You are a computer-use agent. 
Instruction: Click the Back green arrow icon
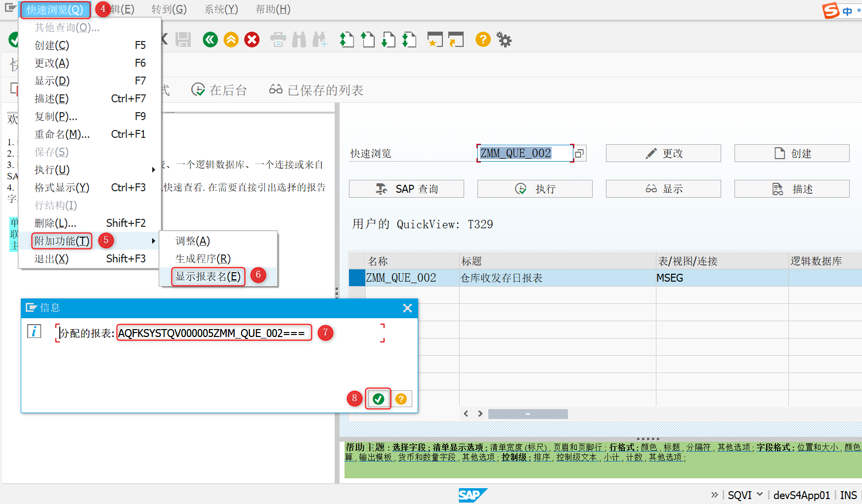pyautogui.click(x=210, y=40)
